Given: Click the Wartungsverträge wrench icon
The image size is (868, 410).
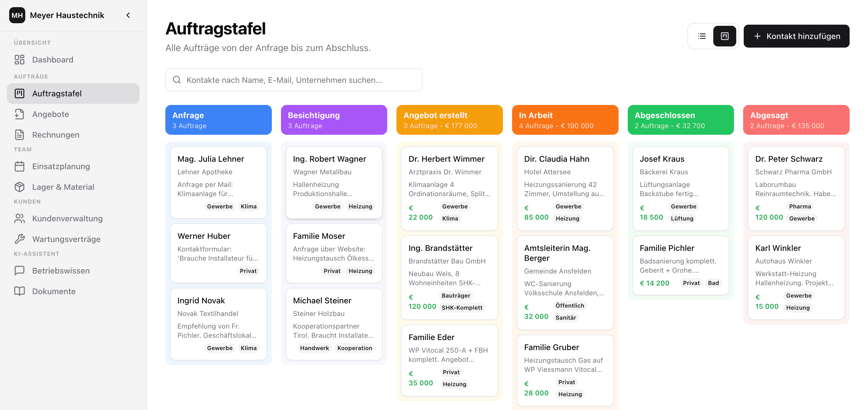Looking at the screenshot, I should tap(20, 239).
